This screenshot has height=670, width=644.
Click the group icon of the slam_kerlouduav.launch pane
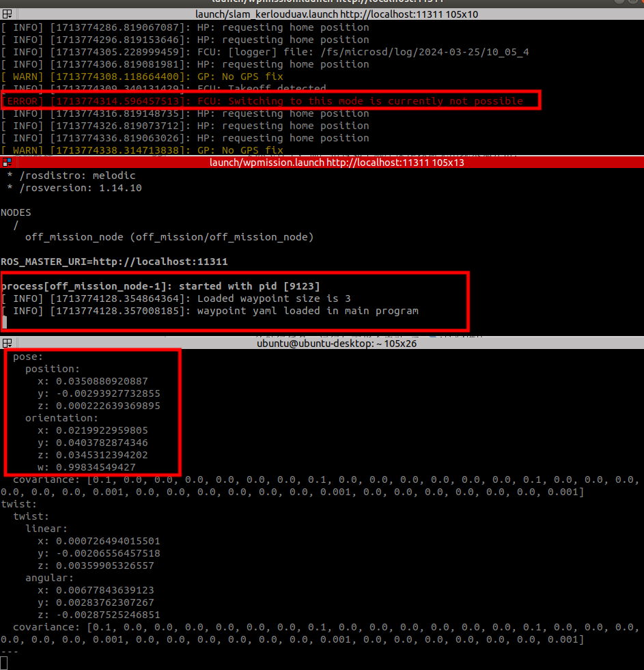pyautogui.click(x=7, y=14)
